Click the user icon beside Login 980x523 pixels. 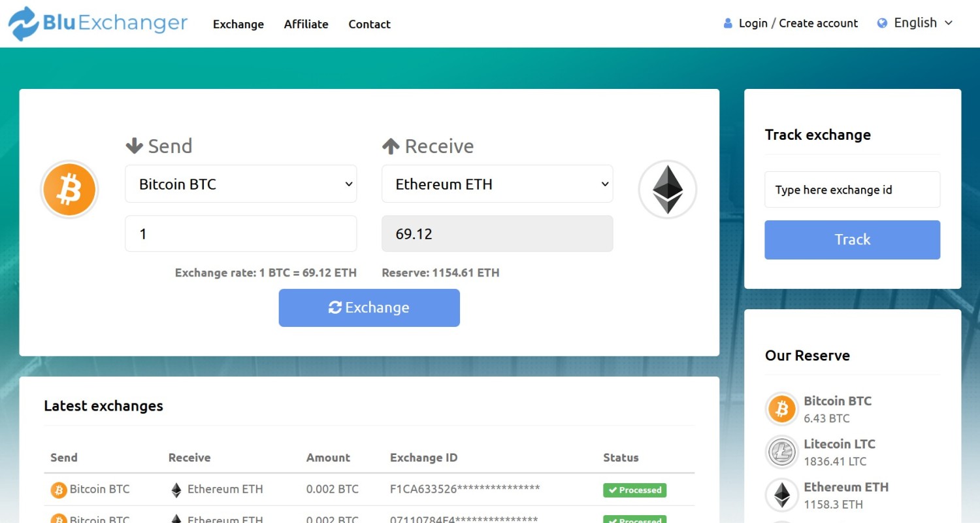(x=728, y=24)
